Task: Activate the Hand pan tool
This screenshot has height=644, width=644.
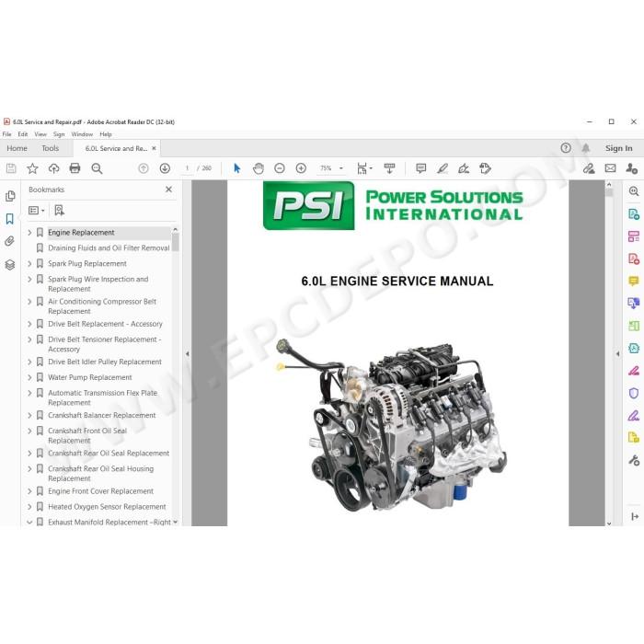Action: 259,168
